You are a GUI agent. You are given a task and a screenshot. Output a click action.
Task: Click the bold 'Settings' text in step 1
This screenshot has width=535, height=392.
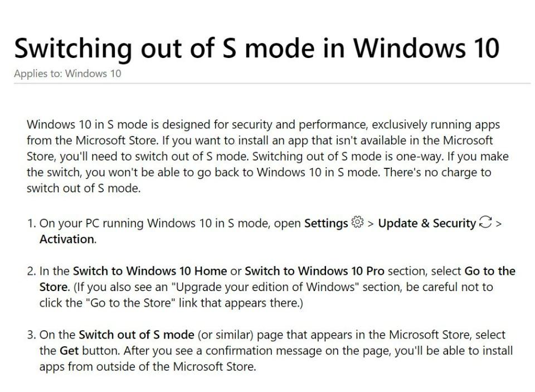[x=326, y=223]
